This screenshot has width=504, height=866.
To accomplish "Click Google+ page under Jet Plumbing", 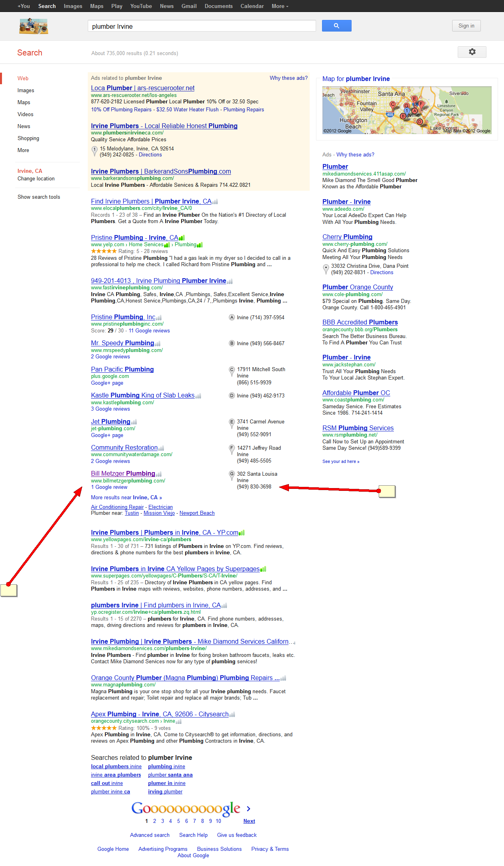I will pyautogui.click(x=107, y=435).
